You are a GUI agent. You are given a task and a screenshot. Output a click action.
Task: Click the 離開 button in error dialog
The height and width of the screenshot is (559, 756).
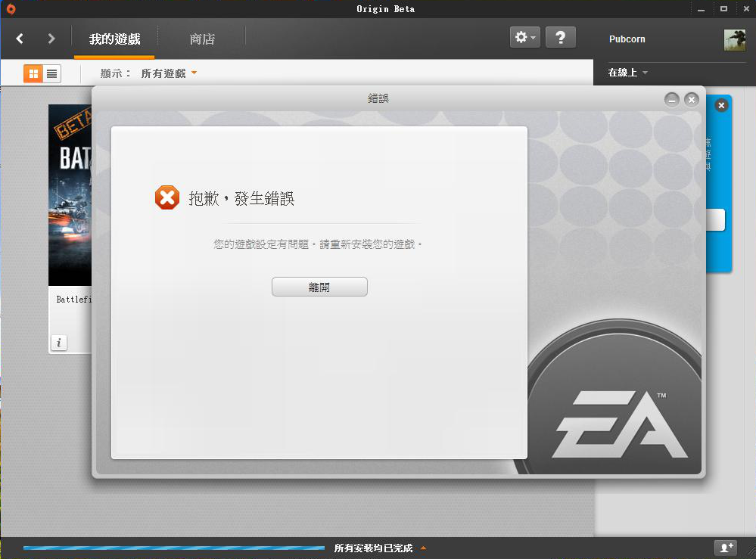[319, 287]
